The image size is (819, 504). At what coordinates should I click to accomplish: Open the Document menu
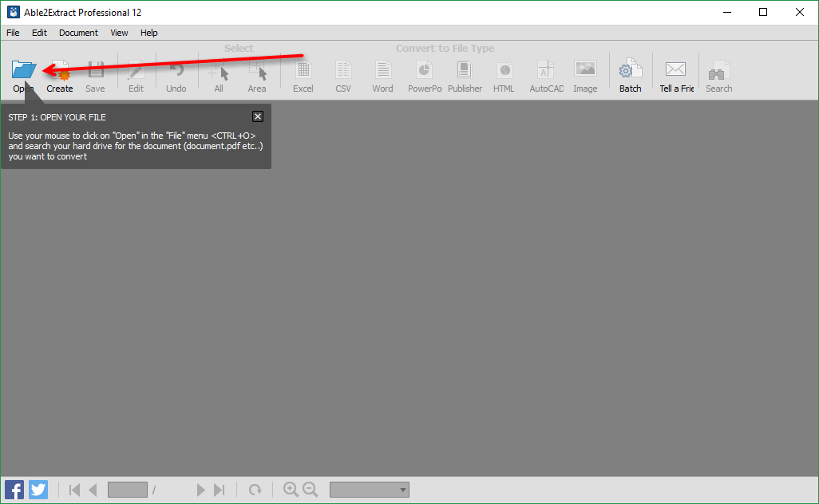click(x=78, y=33)
